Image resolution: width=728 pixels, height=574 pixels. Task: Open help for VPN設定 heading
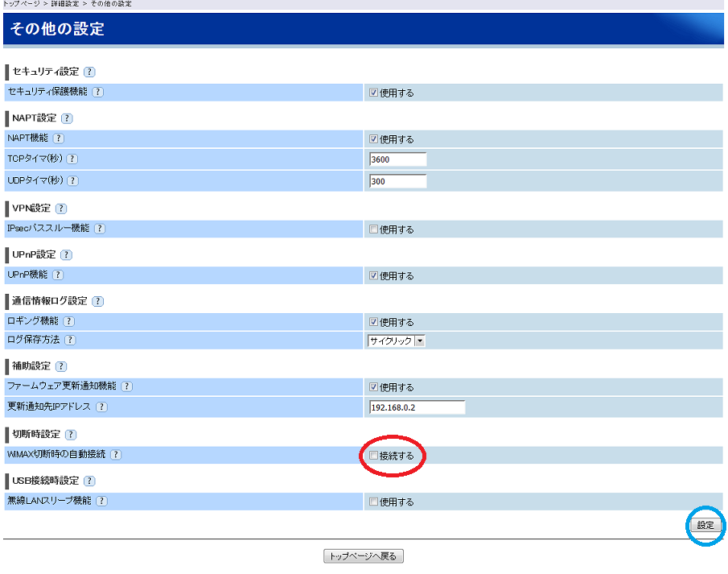point(61,209)
